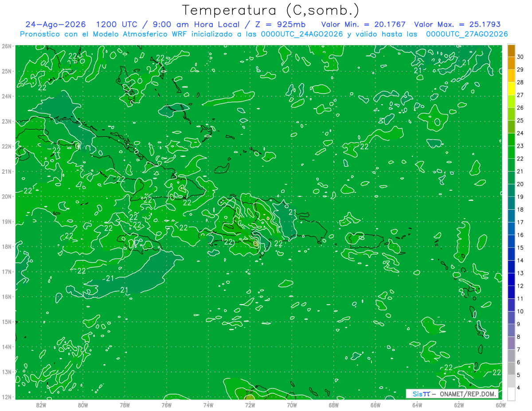Click the legend scale value "28"
The image size is (532, 411).
(520, 82)
